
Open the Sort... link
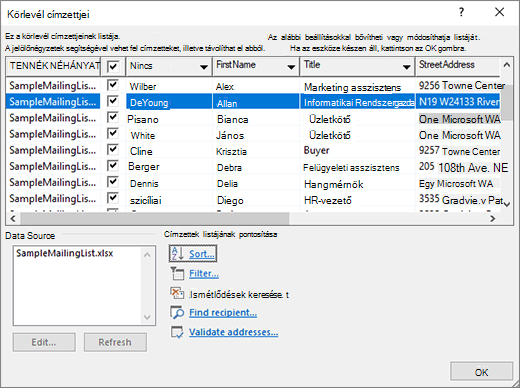[202, 254]
